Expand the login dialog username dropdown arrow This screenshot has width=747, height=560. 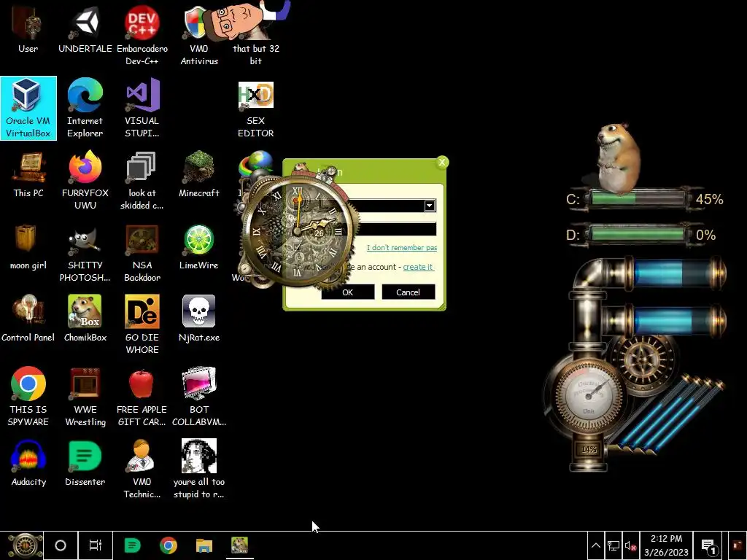click(x=429, y=205)
